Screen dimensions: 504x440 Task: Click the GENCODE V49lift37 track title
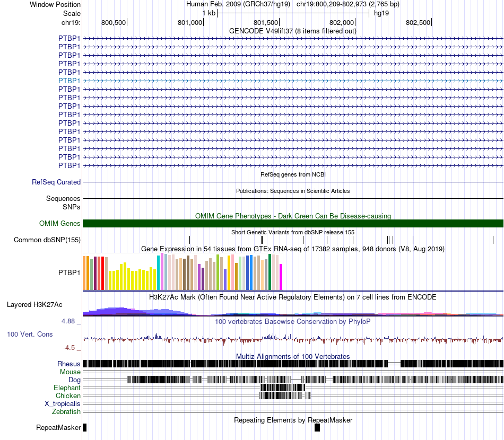point(293,31)
